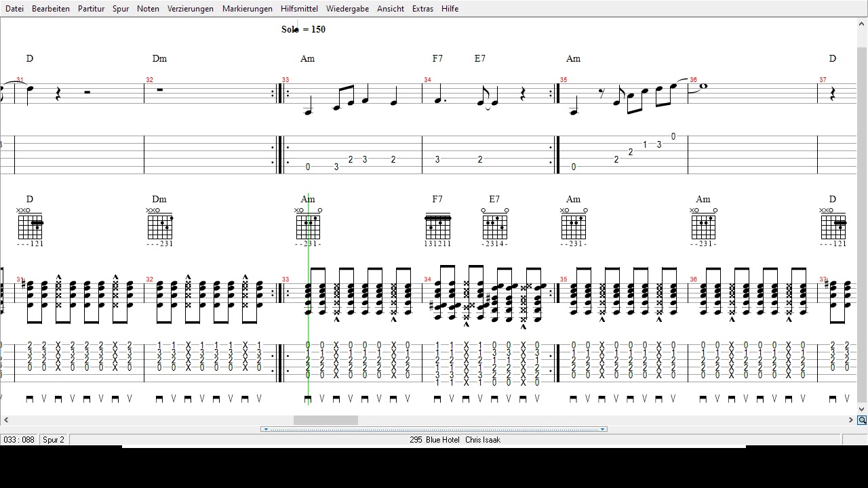
Task: Select the D chord diagram at measure 31
Action: (x=31, y=226)
